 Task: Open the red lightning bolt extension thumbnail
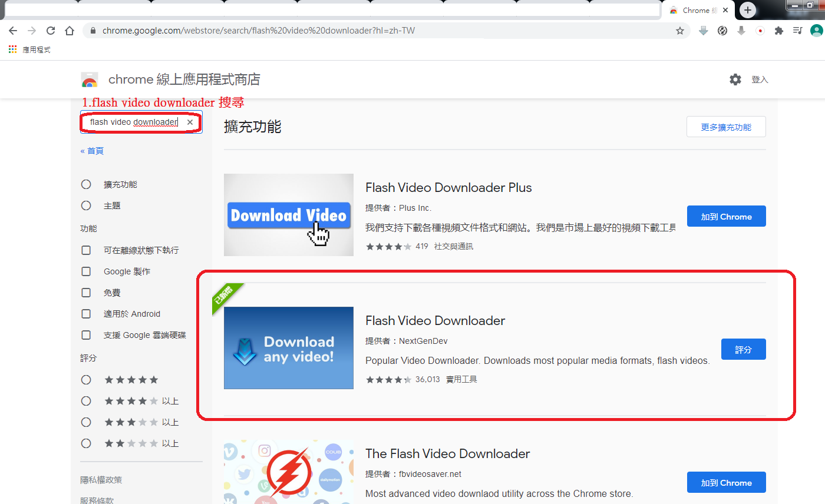click(x=289, y=472)
